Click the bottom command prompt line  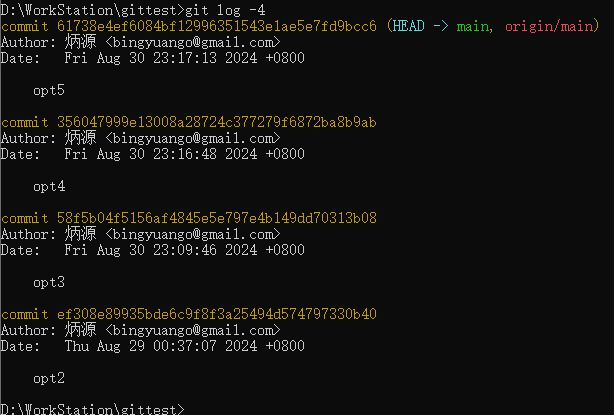[x=92, y=410]
